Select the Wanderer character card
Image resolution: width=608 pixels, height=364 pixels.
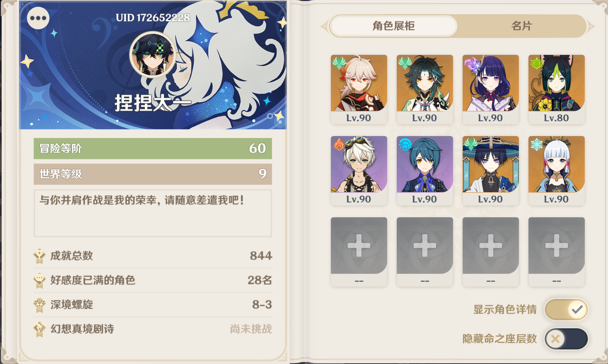pyautogui.click(x=491, y=170)
